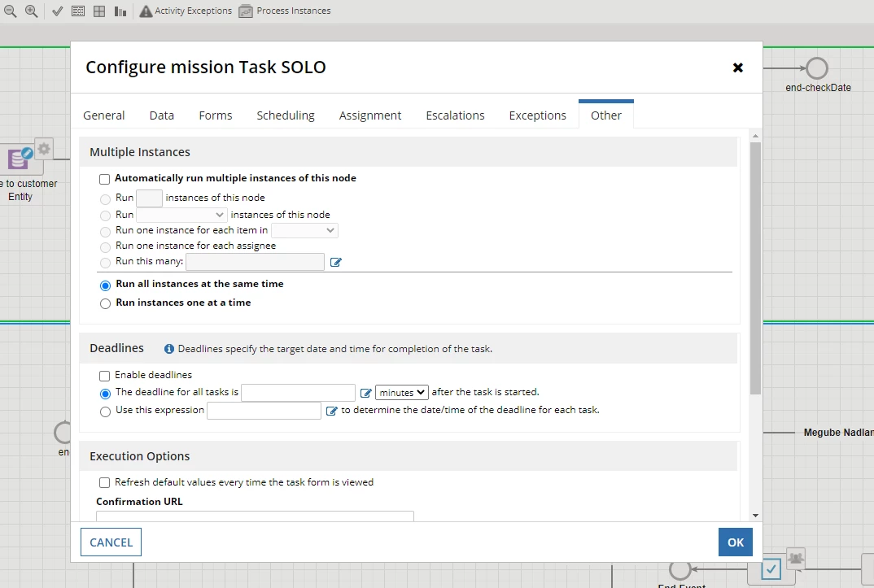Check Refresh default values every time option
The width and height of the screenshot is (874, 588).
pyautogui.click(x=104, y=483)
